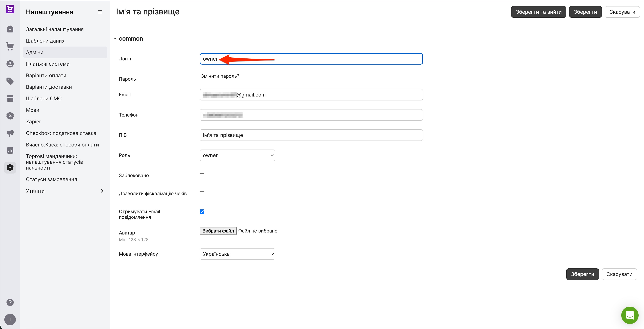This screenshot has height=329, width=644.
Task: Expand the Утиліти submenu arrow
Action: click(x=102, y=191)
